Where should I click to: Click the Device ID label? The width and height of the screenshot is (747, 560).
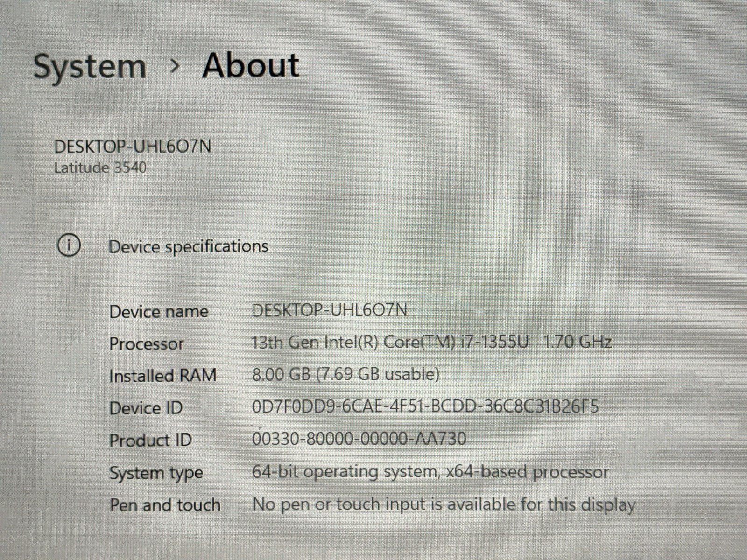click(146, 408)
